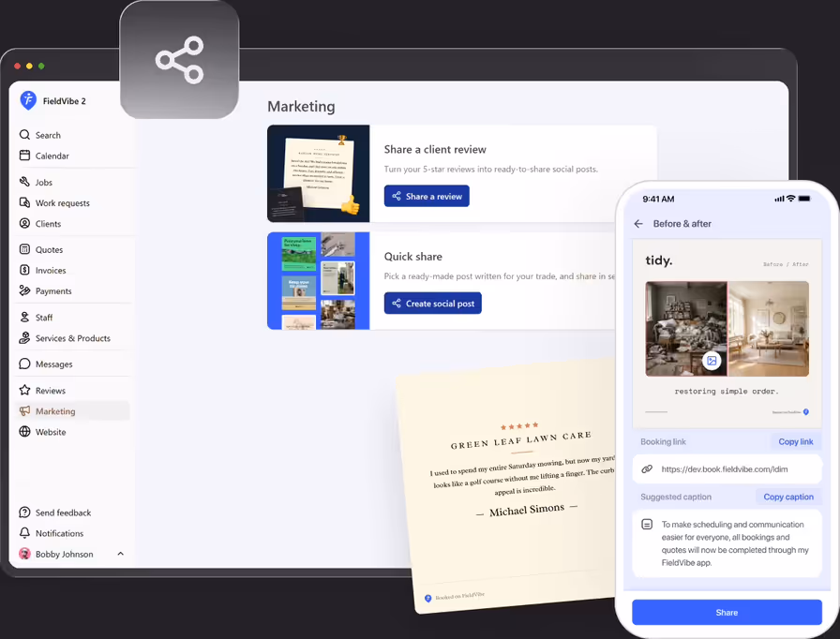This screenshot has width=840, height=639.
Task: Click the 'Before & after' phone title
Action: coord(682,224)
